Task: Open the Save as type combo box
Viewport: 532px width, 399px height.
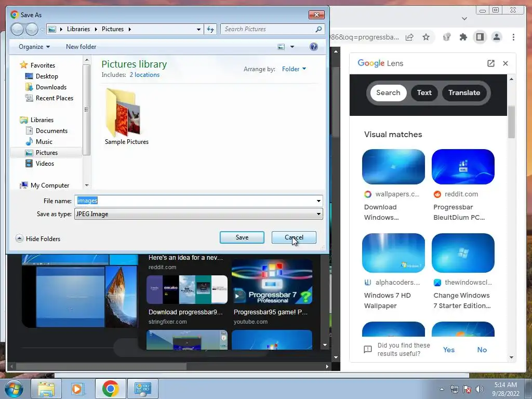Action: coord(198,214)
